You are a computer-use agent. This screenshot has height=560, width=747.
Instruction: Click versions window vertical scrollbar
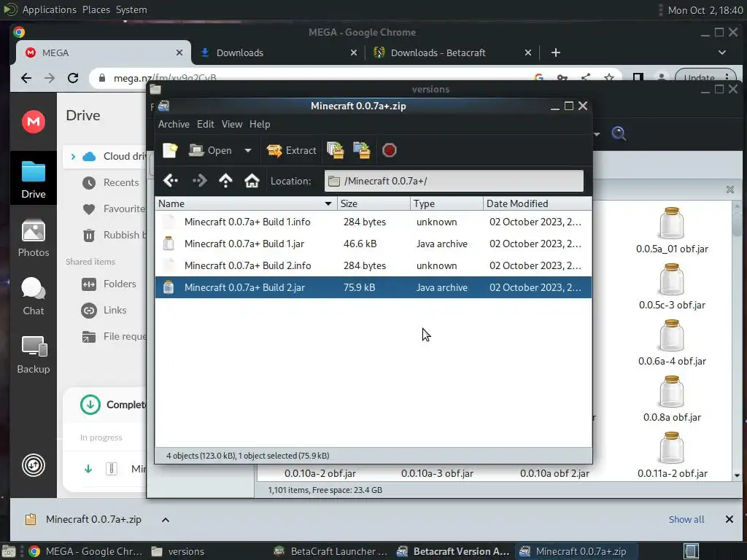[737, 341]
